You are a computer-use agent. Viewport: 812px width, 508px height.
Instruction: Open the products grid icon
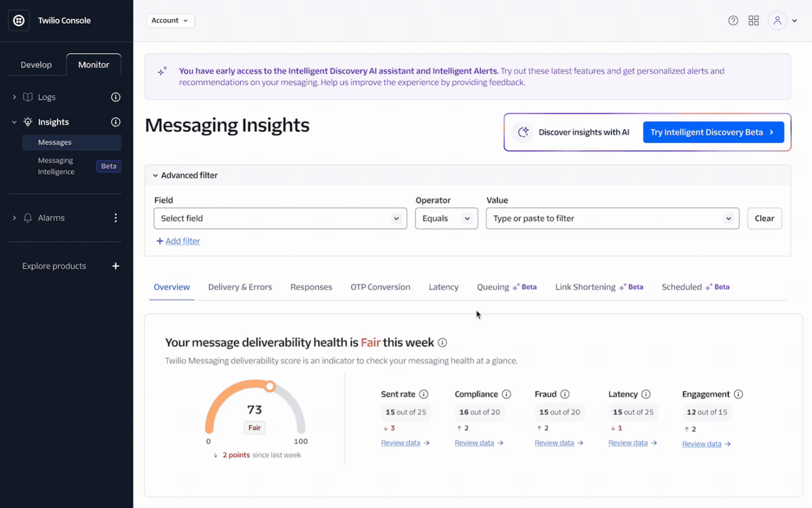754,20
